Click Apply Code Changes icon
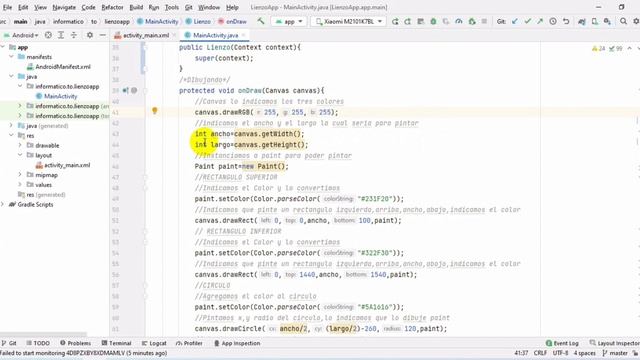Image resolution: width=640 pixels, height=360 pixels. (x=420, y=21)
